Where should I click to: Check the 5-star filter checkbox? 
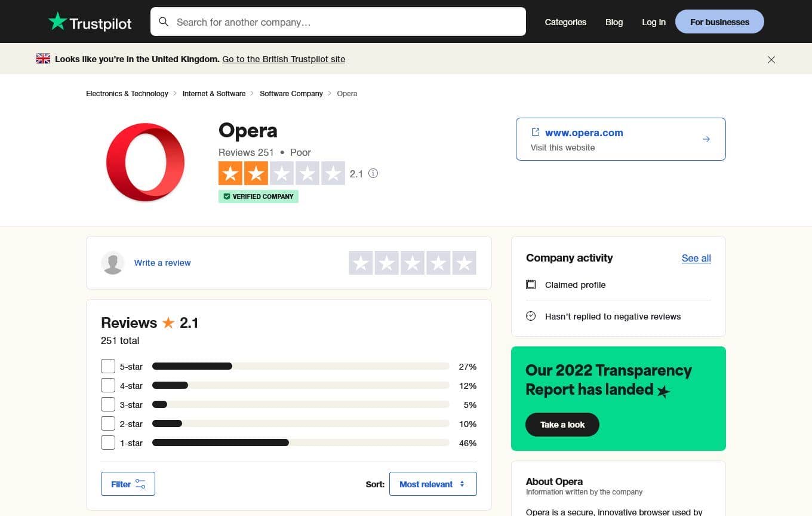pos(108,366)
